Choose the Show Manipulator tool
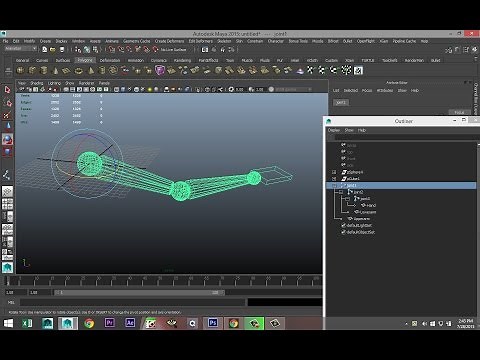The height and width of the screenshot is (360, 480). pos(7,174)
